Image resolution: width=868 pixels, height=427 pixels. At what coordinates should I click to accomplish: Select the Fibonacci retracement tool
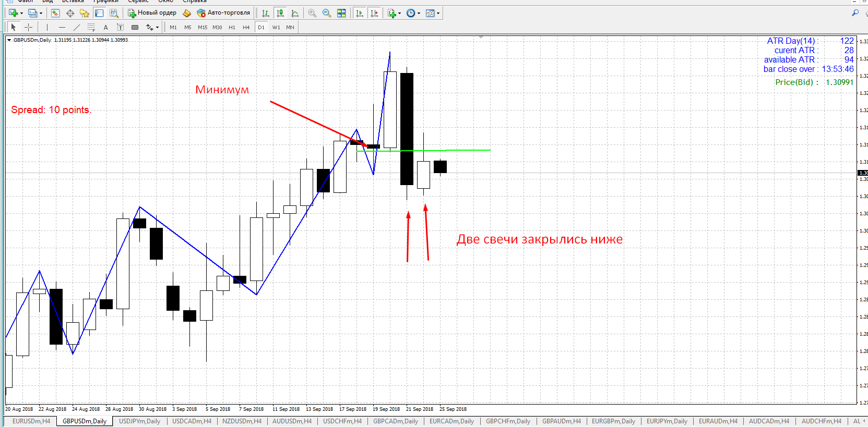coord(91,27)
